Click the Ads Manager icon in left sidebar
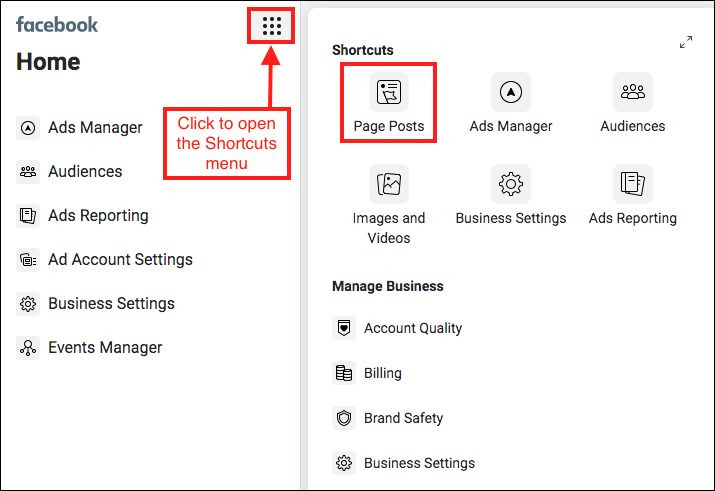 click(28, 128)
